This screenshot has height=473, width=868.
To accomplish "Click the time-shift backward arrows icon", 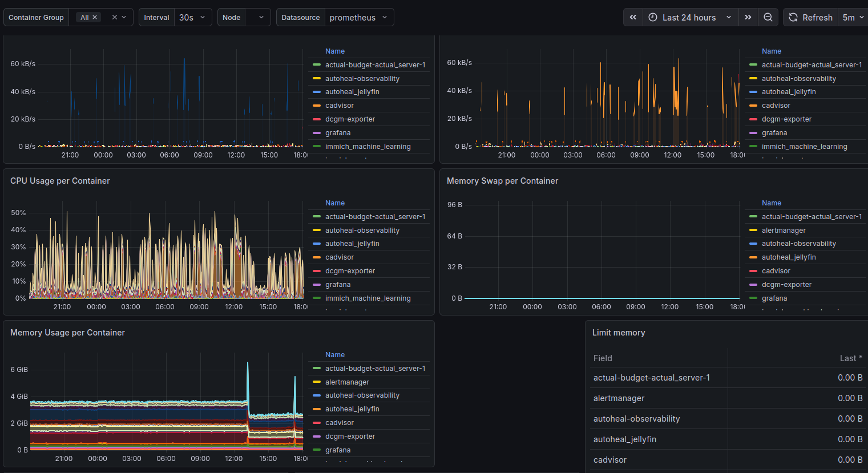I will point(632,17).
